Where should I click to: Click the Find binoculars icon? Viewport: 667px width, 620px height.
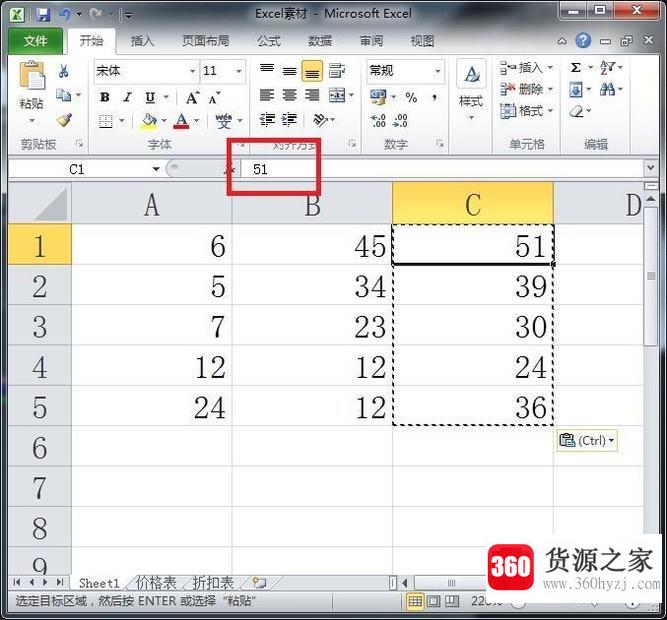(x=607, y=89)
